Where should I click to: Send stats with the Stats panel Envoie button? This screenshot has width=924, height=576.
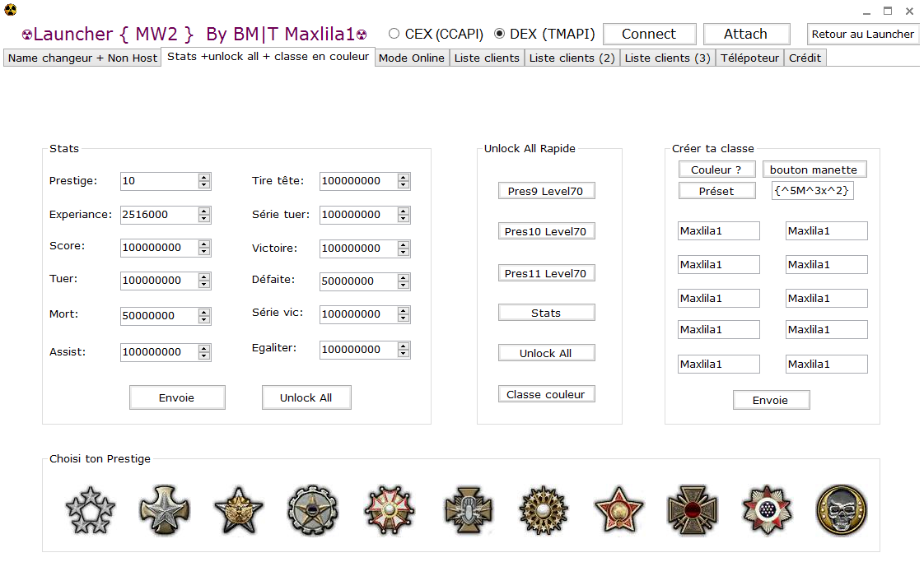click(x=177, y=397)
